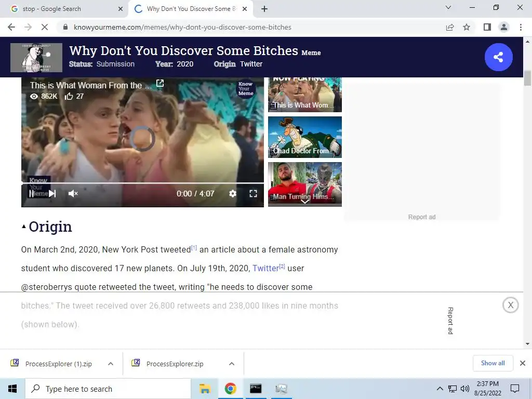Show hidden system tray icons
Viewport: 532px width, 399px height.
(x=440, y=389)
